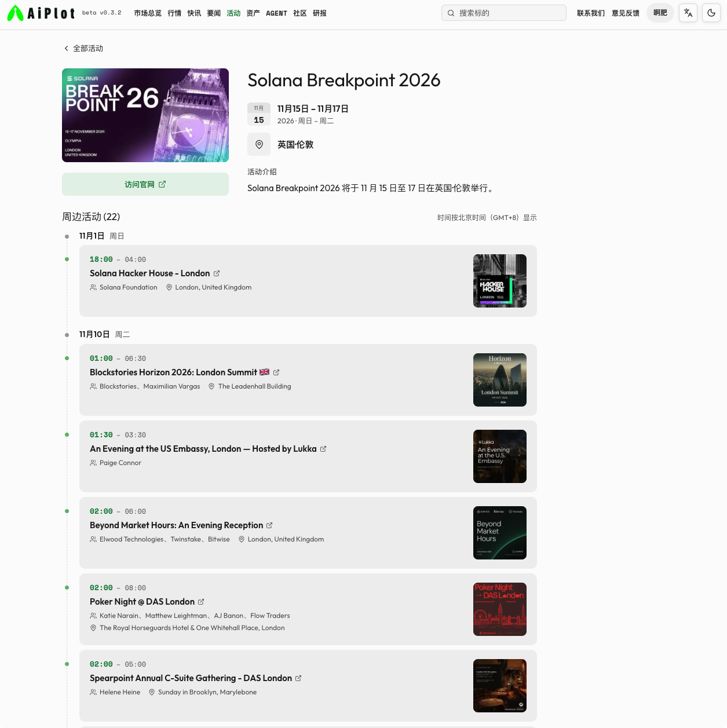Image resolution: width=727 pixels, height=728 pixels.
Task: Select the 活动 nav item
Action: [233, 13]
